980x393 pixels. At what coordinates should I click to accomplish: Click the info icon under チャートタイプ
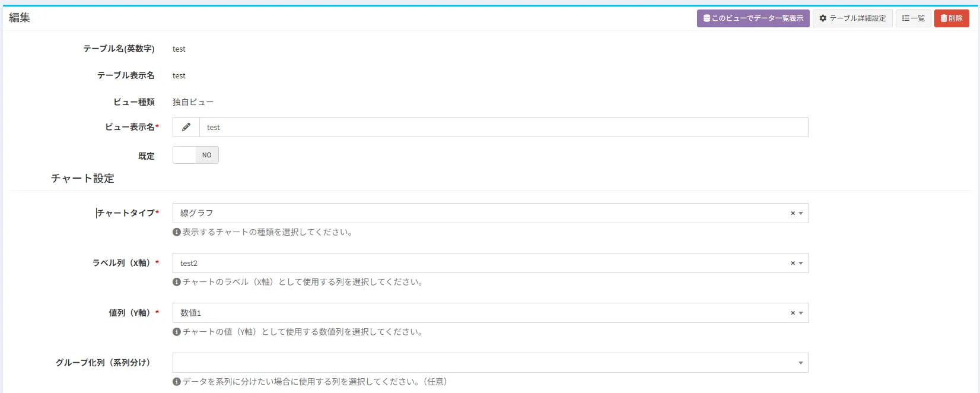click(x=177, y=232)
